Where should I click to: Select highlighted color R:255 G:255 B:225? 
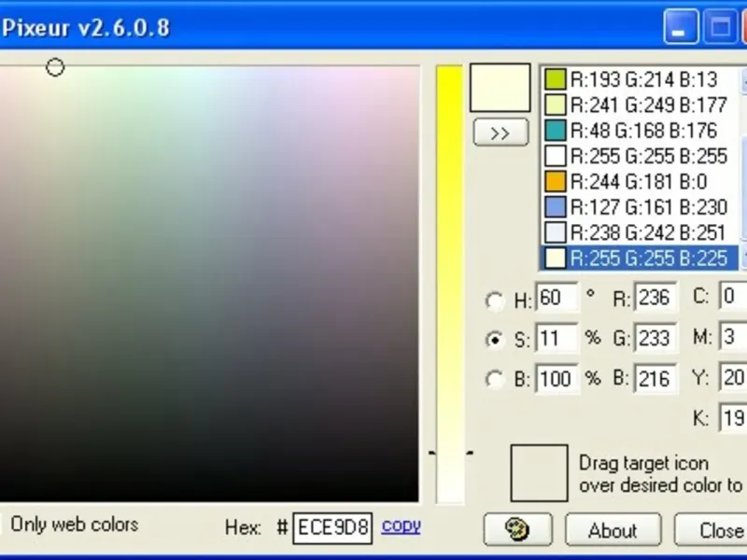641,259
